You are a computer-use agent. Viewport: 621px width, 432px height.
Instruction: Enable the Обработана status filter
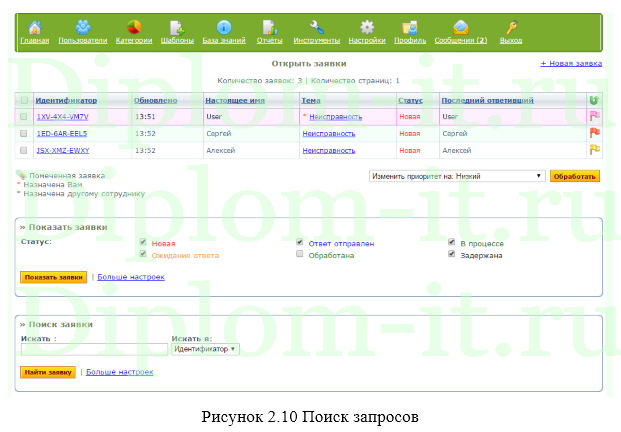[x=300, y=254]
